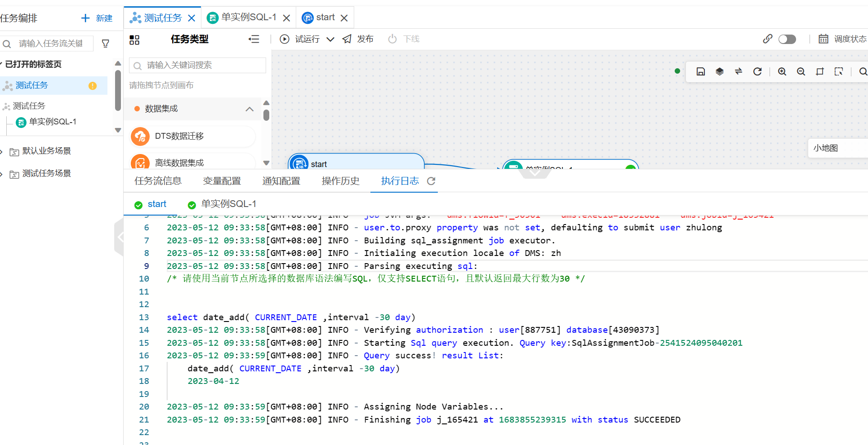Open the trial run dropdown arrow

pyautogui.click(x=330, y=39)
